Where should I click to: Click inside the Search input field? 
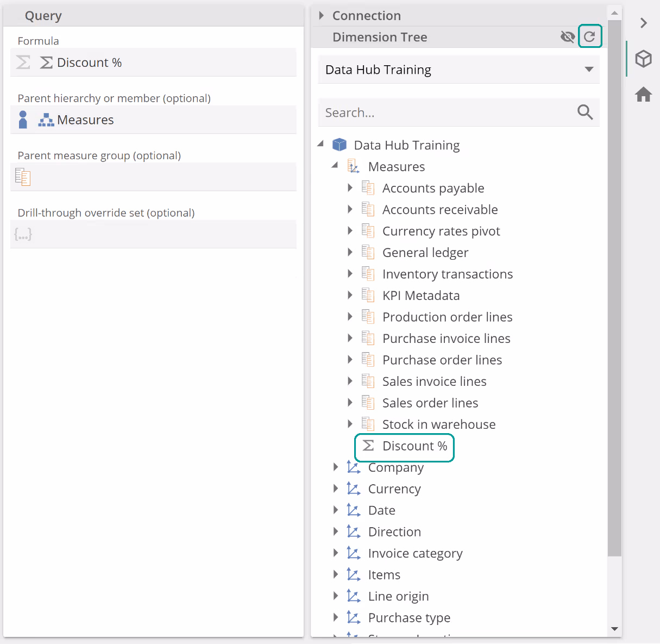point(445,112)
